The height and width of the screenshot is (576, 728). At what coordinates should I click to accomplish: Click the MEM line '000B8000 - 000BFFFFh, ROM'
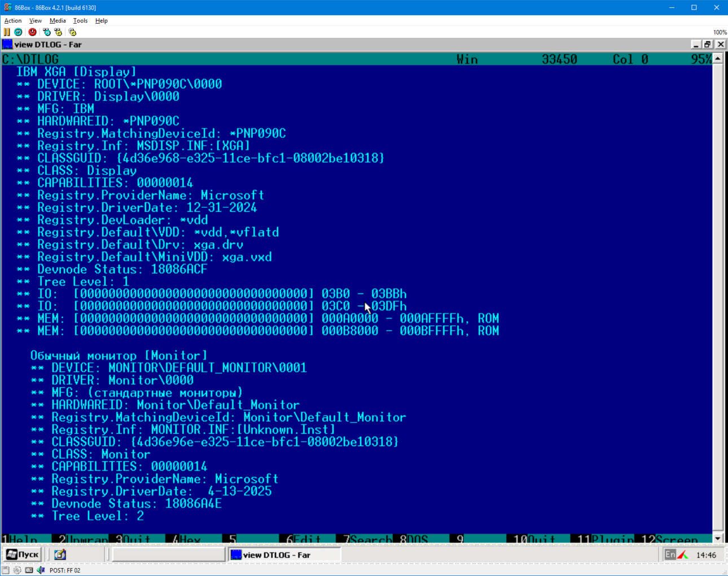257,331
